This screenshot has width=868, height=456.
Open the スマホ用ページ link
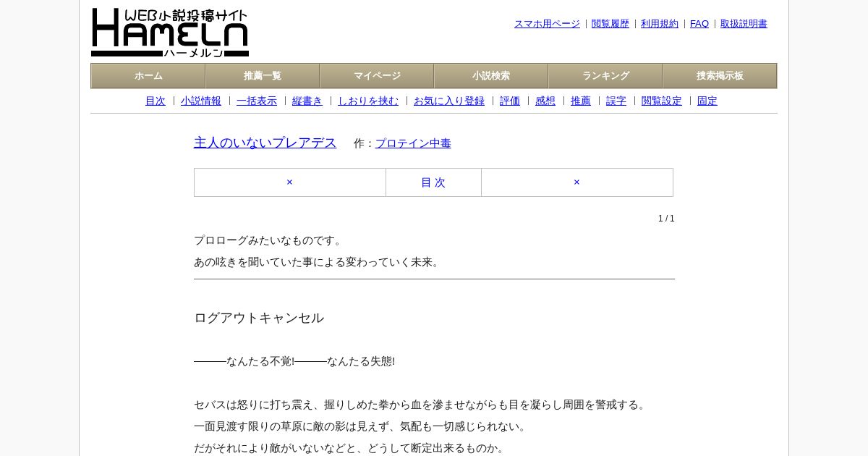tap(547, 24)
